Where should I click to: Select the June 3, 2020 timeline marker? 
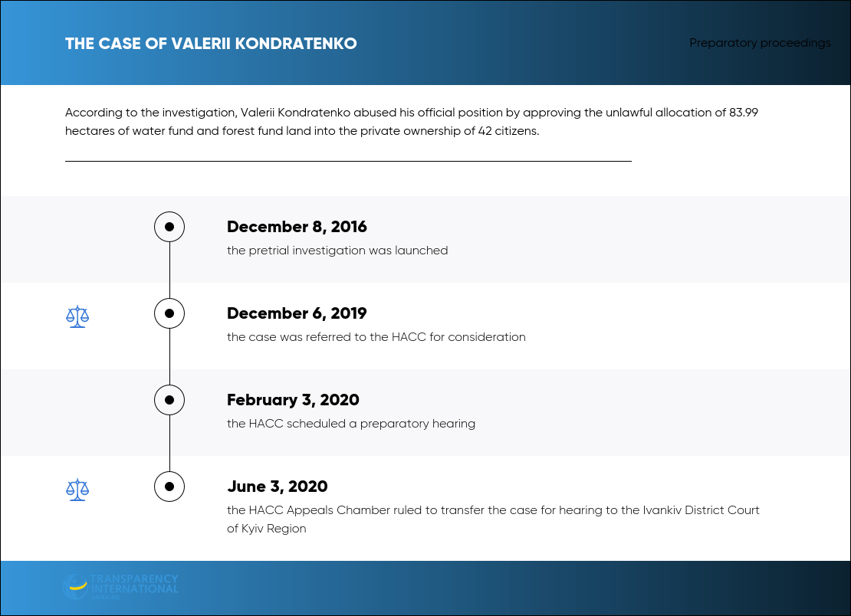tap(169, 487)
